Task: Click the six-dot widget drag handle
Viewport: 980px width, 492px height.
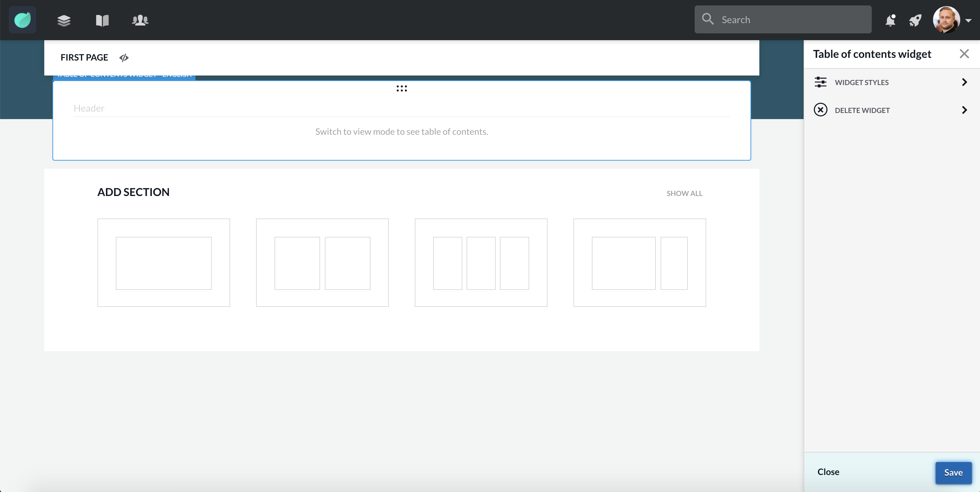Action: point(401,88)
